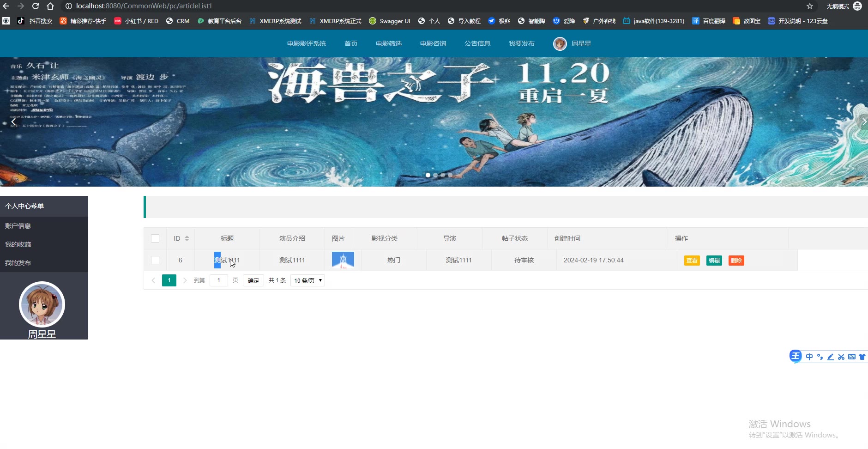Open the 10 条/页 page size dropdown
This screenshot has height=449, width=868.
tap(307, 280)
